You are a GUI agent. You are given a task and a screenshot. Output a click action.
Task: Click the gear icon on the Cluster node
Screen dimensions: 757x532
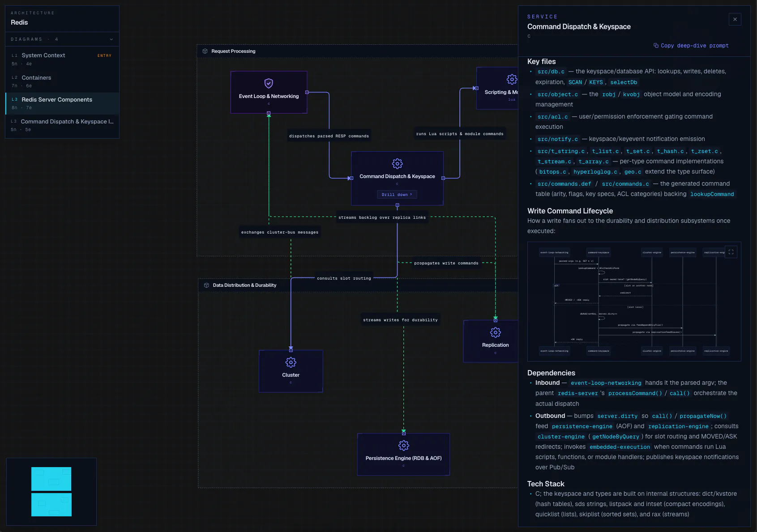point(291,362)
